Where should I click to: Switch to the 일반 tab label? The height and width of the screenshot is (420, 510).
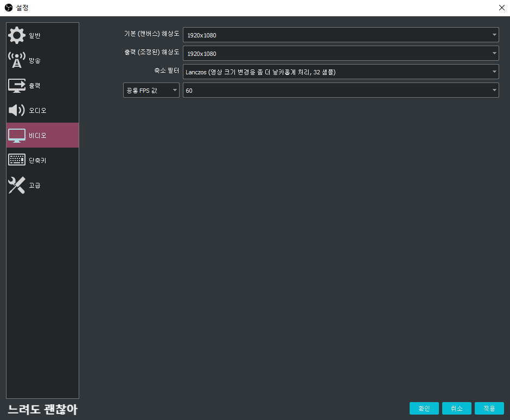coord(35,35)
